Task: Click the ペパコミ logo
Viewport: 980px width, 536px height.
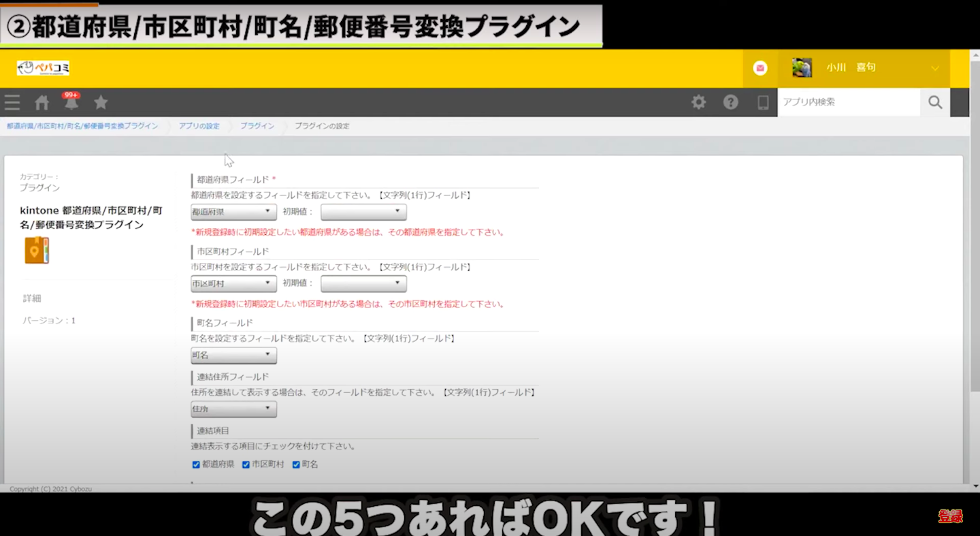Action: pos(43,68)
